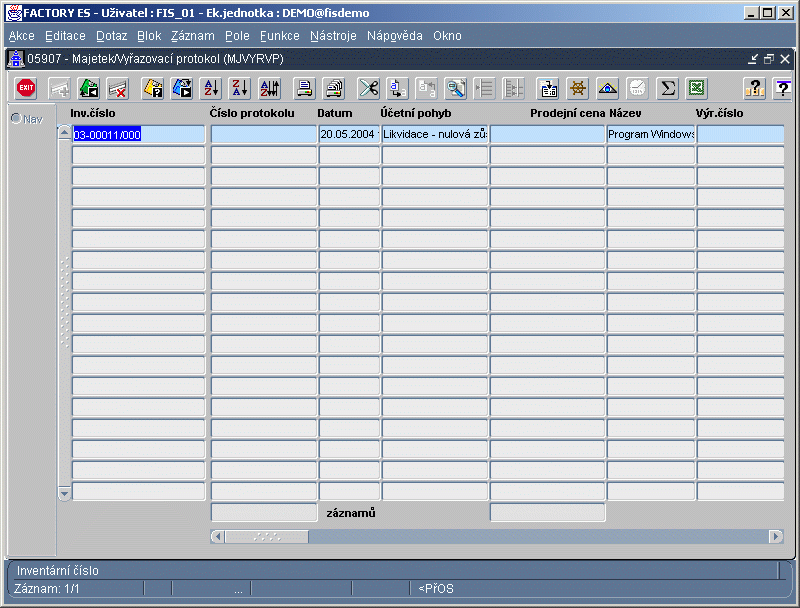Viewport: 800px width, 608px height.
Task: Click the ship's wheel navigation icon
Action: point(578,88)
